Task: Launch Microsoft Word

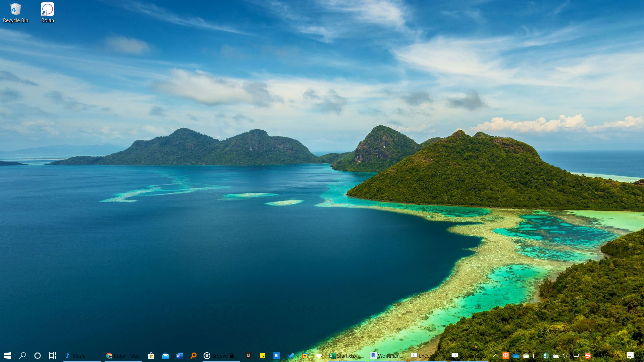Action: click(179, 356)
